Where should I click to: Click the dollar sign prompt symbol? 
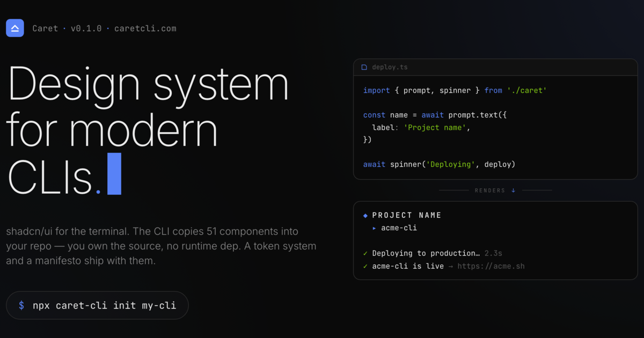click(21, 305)
